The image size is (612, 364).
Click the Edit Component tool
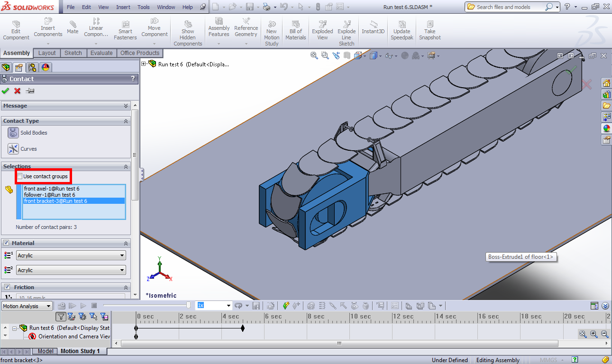pyautogui.click(x=16, y=30)
